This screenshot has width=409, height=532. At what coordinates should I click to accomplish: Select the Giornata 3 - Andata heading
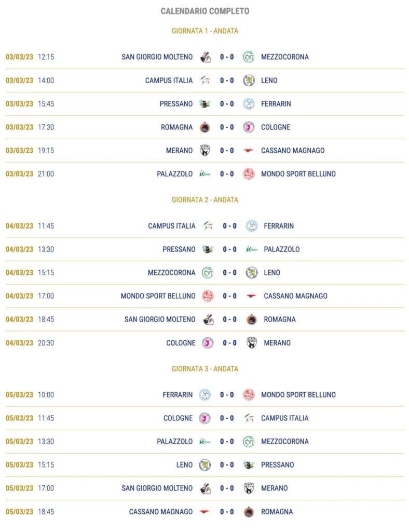(205, 369)
